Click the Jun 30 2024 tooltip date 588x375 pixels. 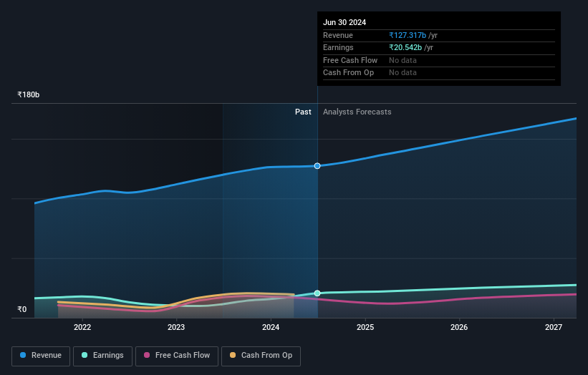[x=344, y=22]
